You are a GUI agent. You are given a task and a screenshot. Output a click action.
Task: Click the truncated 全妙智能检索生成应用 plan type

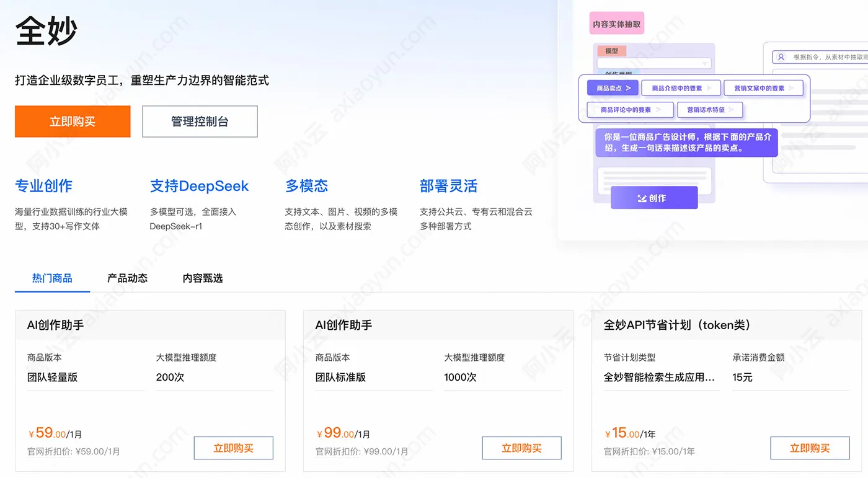(659, 377)
